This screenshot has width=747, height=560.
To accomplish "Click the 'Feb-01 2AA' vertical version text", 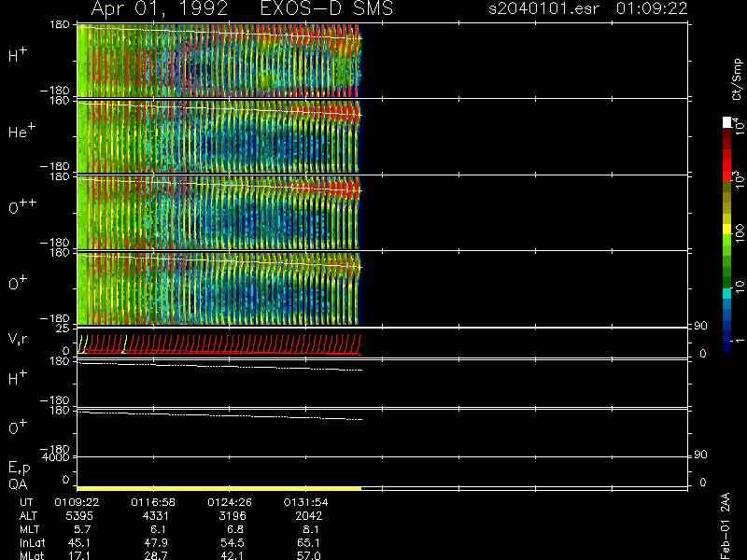I will (726, 526).
